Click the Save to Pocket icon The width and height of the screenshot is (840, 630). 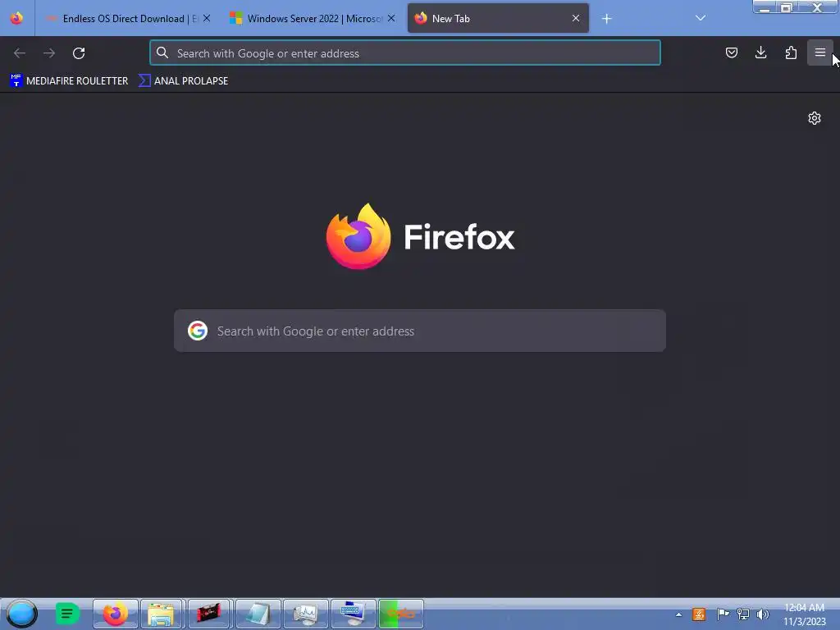coord(731,52)
